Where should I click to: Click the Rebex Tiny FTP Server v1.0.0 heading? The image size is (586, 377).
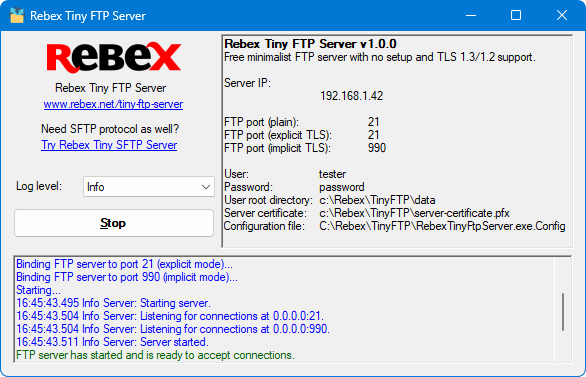310,44
